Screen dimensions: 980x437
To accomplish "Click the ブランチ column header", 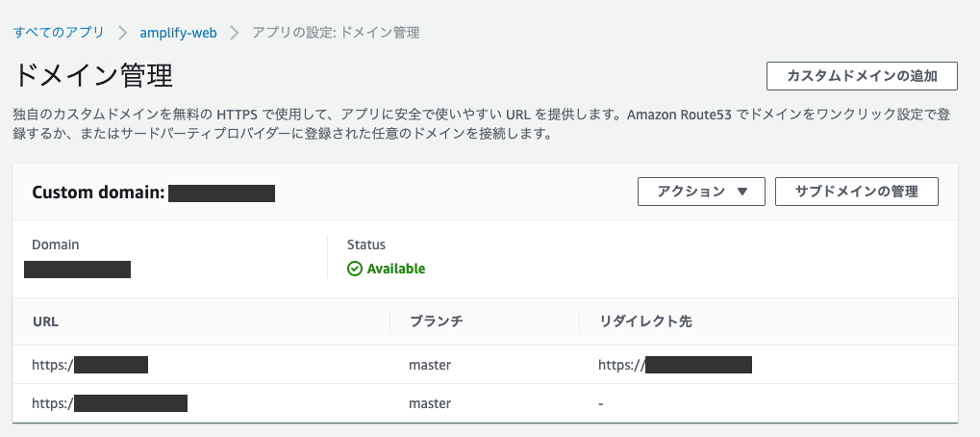I will click(436, 321).
